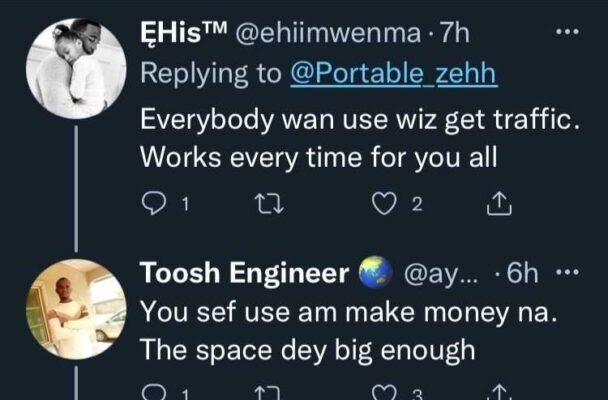Open Toosh Engineer's avatar
Image resolution: width=608 pixels, height=400 pixels.
tap(76, 309)
